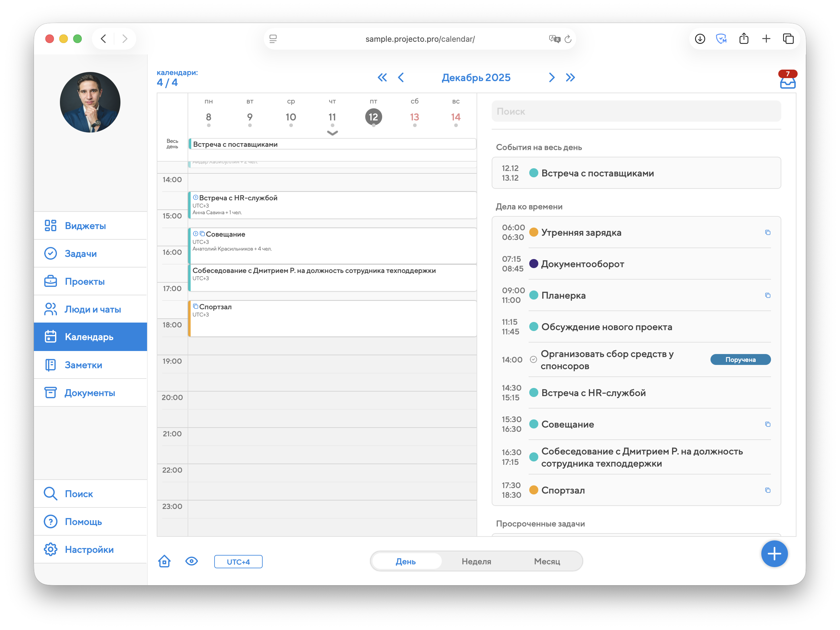
Task: Open the UTC+4 timezone selector
Action: point(238,562)
